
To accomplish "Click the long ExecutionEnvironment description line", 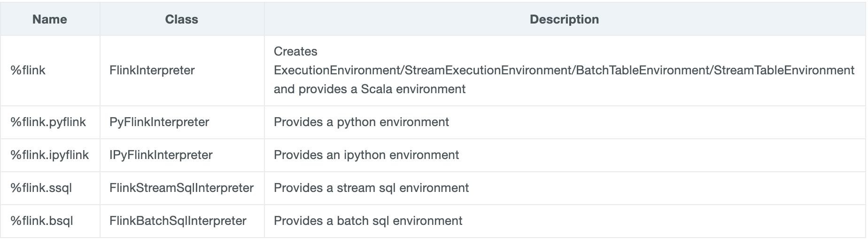I will pos(564,71).
